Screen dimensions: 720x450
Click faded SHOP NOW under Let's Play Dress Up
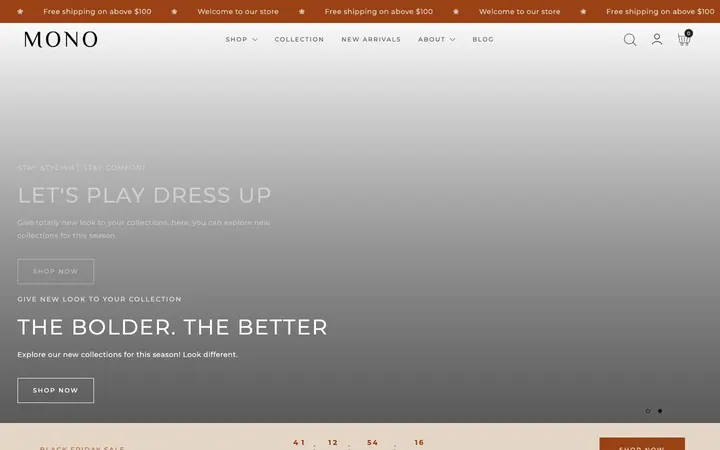pos(56,271)
